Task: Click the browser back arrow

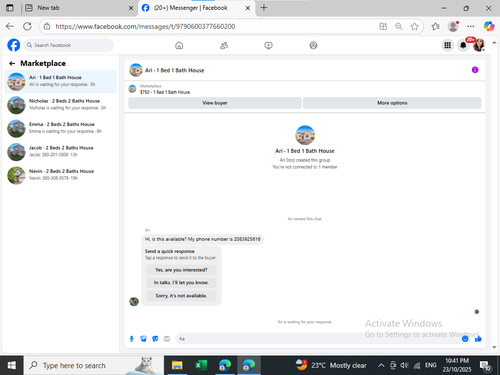Action: [10, 26]
